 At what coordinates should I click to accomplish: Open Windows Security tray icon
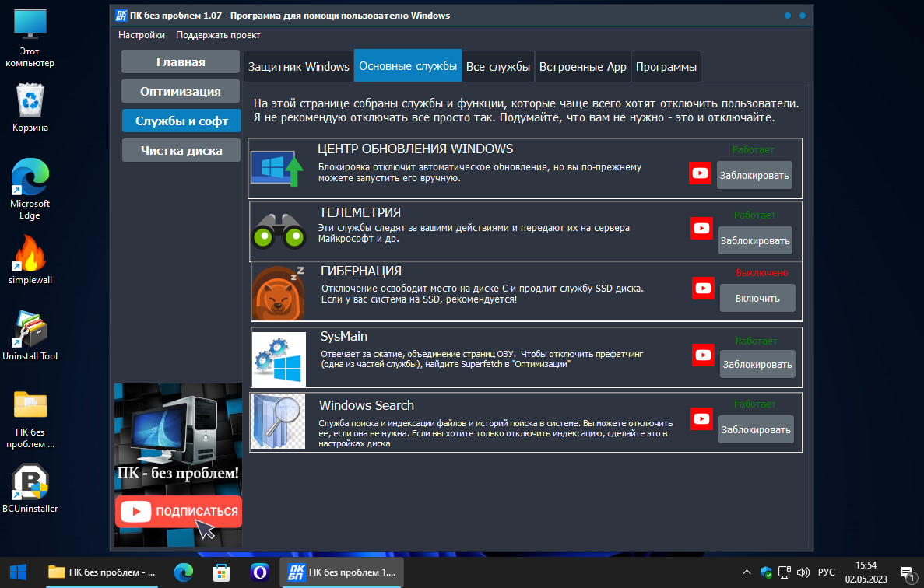pos(765,572)
